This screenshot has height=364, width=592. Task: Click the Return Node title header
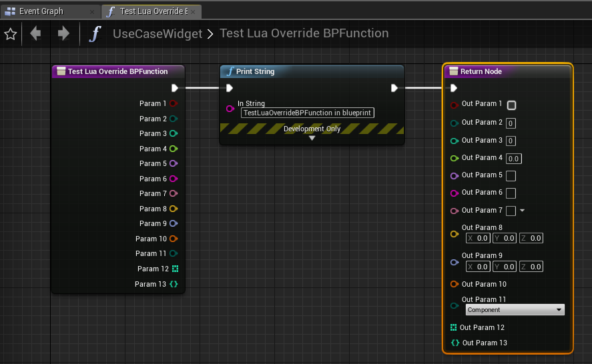tap(507, 71)
